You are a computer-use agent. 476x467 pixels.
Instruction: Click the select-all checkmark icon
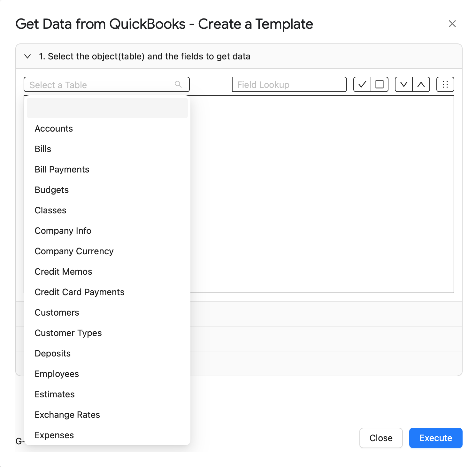pos(362,84)
